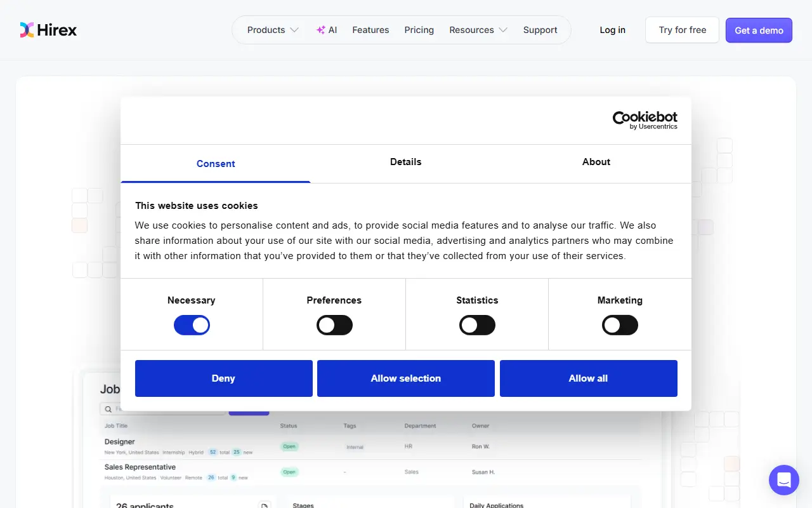Click the Allow selection button
812x508 pixels.
click(406, 378)
